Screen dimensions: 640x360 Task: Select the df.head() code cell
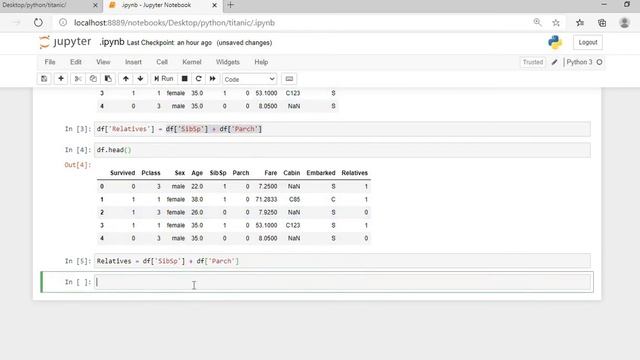pyautogui.click(x=342, y=150)
